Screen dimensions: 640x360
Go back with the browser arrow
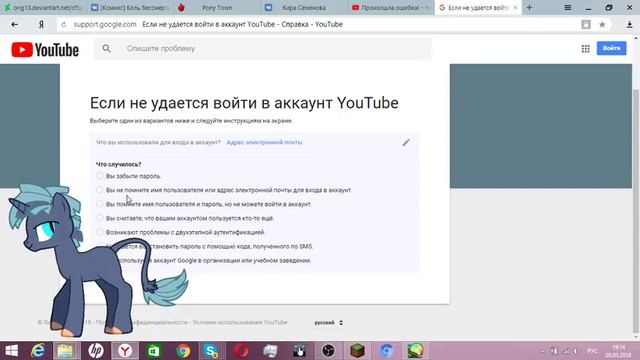tap(15, 24)
